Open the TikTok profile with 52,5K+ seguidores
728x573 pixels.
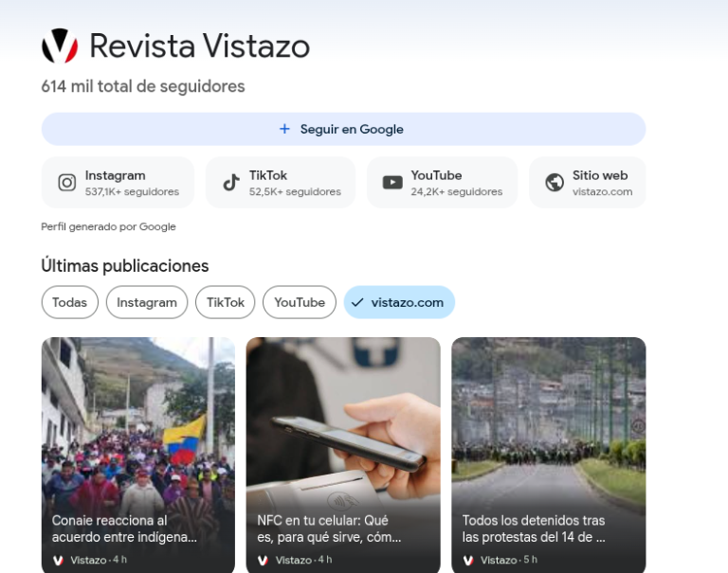click(281, 183)
